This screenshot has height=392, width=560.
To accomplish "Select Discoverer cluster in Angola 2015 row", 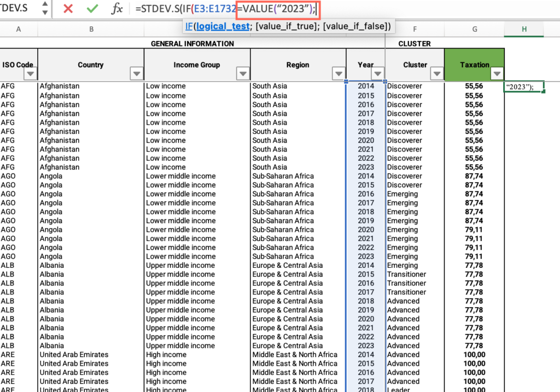I will click(x=415, y=185).
